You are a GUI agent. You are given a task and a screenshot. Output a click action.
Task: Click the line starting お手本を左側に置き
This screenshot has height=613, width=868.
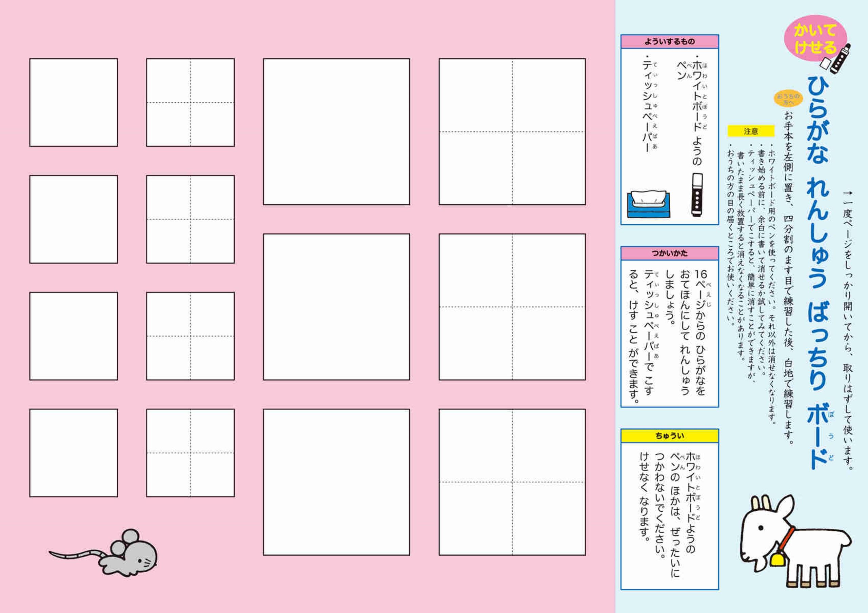click(x=789, y=278)
